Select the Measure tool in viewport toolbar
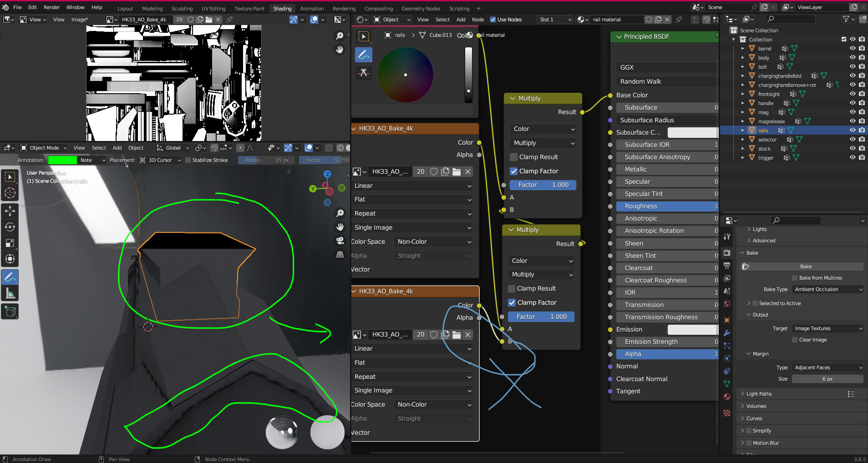The height and width of the screenshot is (463, 868). point(10,293)
